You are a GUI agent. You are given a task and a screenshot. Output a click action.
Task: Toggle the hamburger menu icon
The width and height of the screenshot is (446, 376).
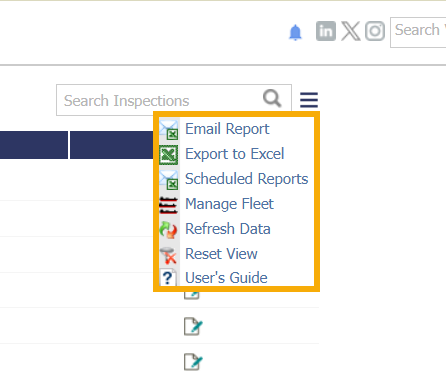(x=309, y=100)
